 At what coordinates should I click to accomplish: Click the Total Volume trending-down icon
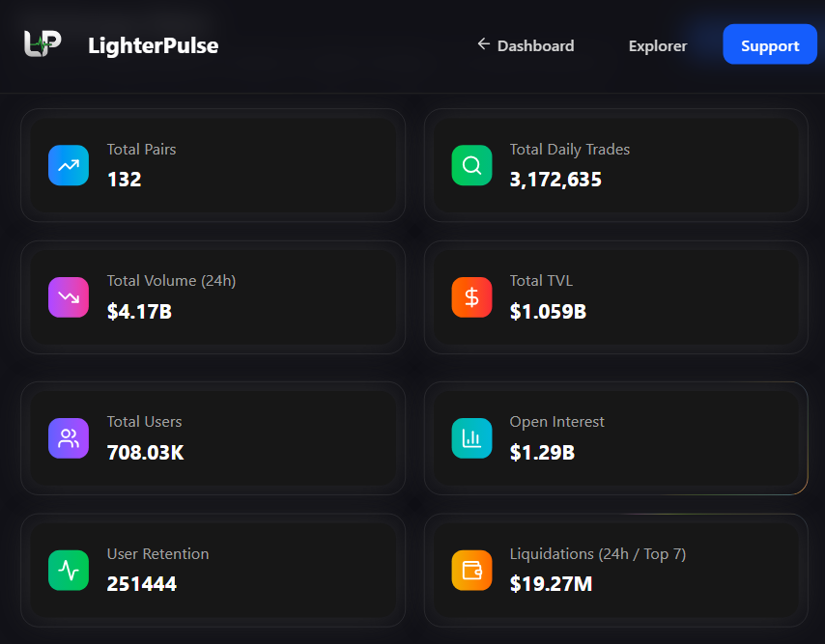pyautogui.click(x=69, y=297)
